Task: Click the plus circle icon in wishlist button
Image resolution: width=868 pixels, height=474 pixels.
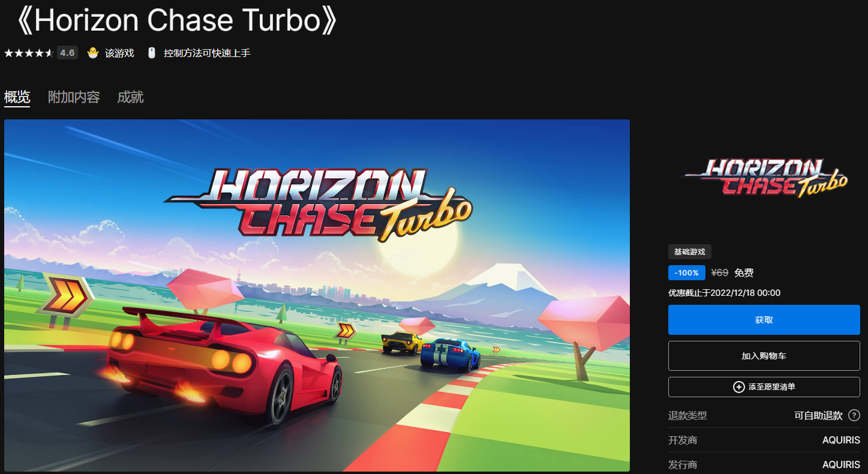Action: [x=739, y=387]
